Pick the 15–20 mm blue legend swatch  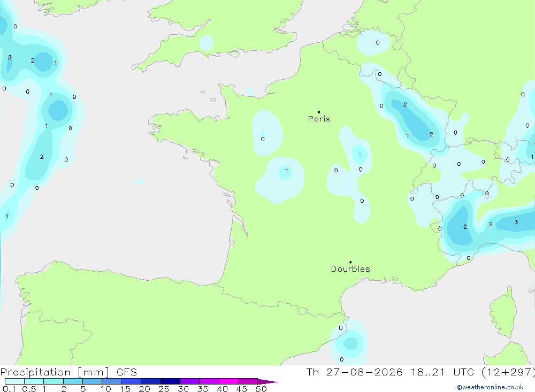(x=132, y=381)
